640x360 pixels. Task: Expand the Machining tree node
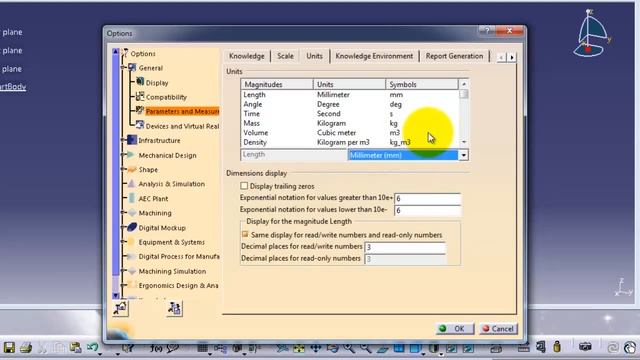(123, 213)
